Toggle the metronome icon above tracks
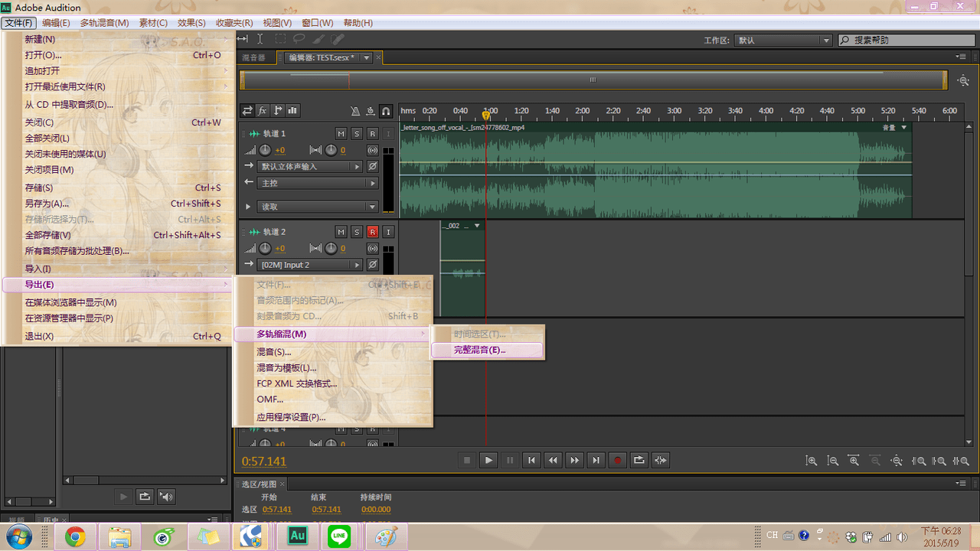Screen dimensions: 980x551 [x=354, y=111]
